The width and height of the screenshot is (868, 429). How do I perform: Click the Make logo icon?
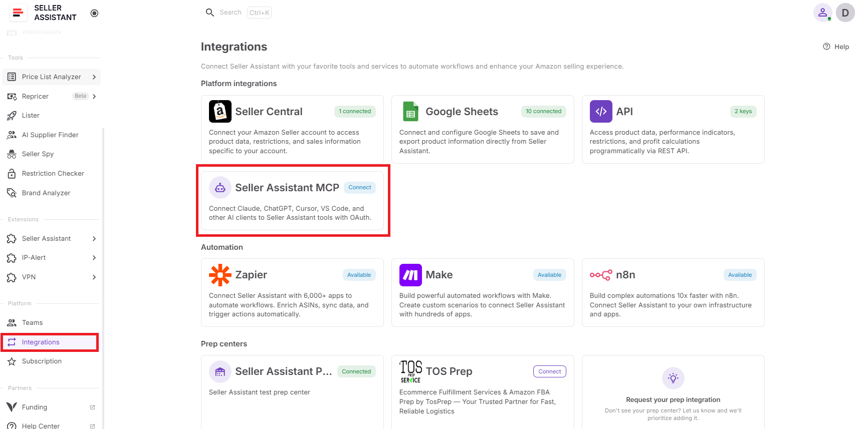click(x=410, y=275)
